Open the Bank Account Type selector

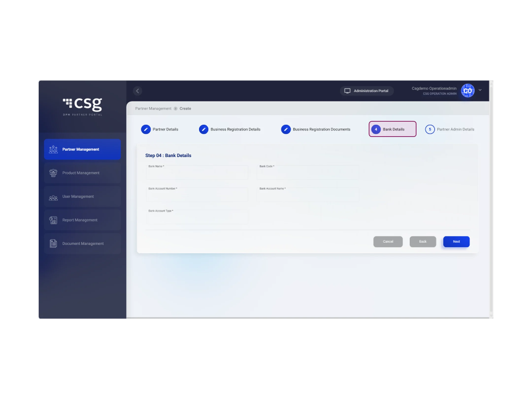click(197, 217)
